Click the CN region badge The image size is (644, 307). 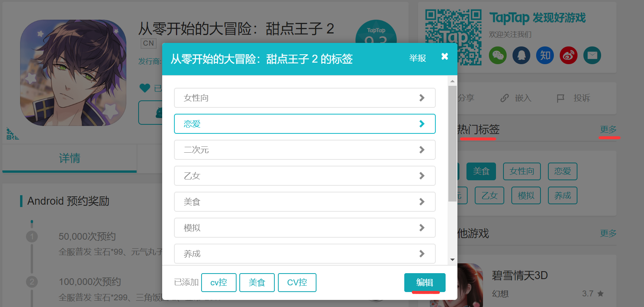click(148, 43)
